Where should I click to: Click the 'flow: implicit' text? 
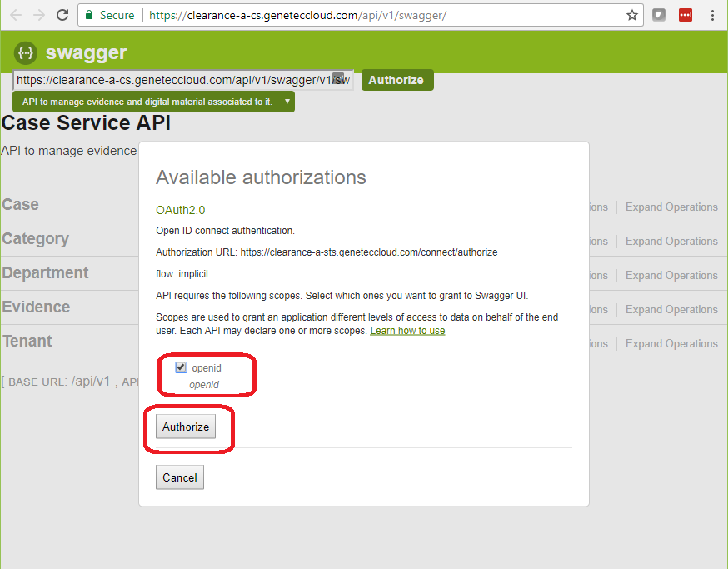pyautogui.click(x=182, y=274)
